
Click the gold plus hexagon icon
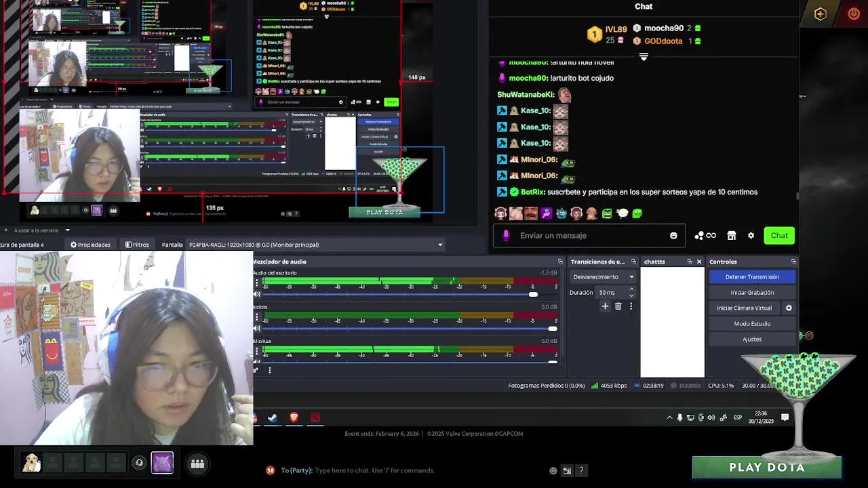(x=820, y=14)
